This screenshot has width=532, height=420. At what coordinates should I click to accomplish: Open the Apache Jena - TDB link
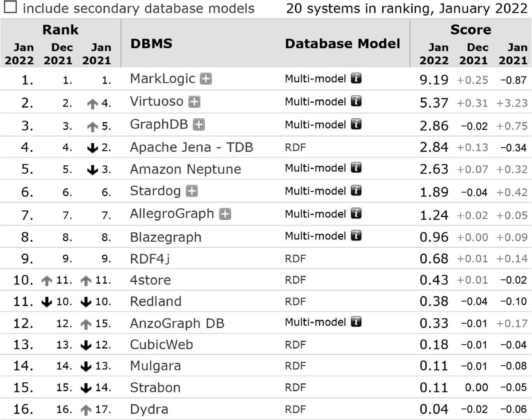coord(191,148)
